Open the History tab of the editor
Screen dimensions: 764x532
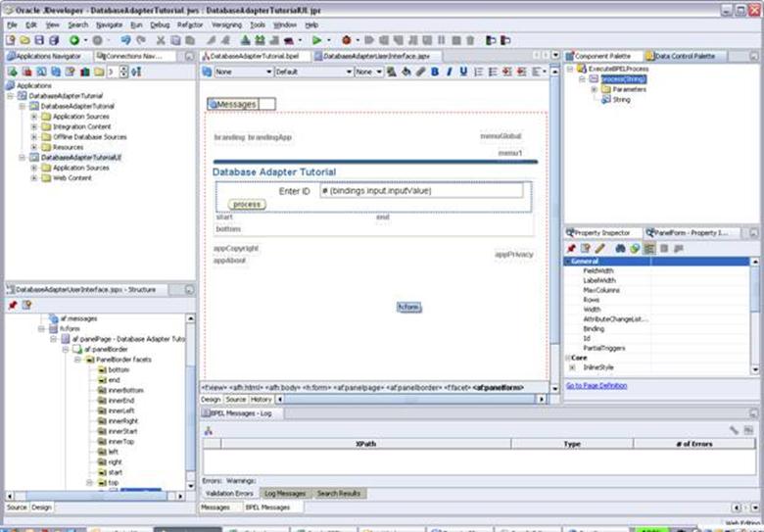pyautogui.click(x=261, y=400)
